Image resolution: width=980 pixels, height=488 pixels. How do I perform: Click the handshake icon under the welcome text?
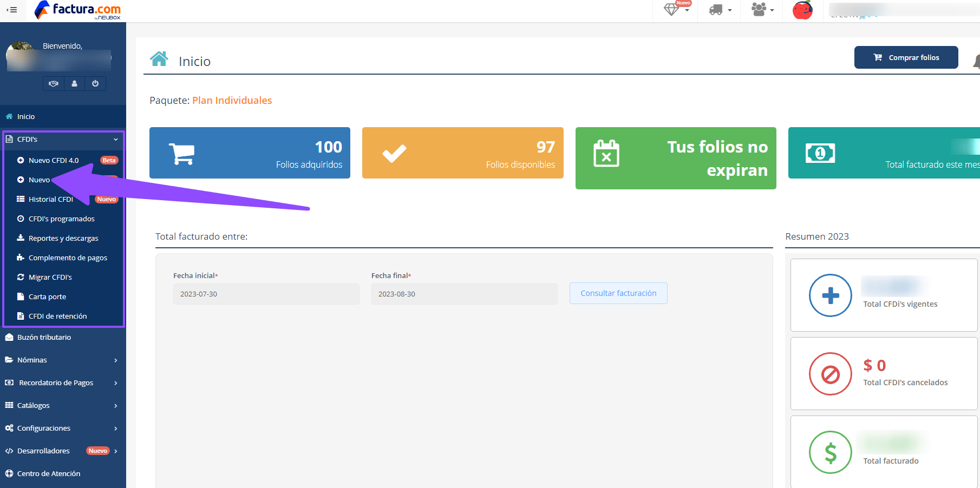pos(54,83)
